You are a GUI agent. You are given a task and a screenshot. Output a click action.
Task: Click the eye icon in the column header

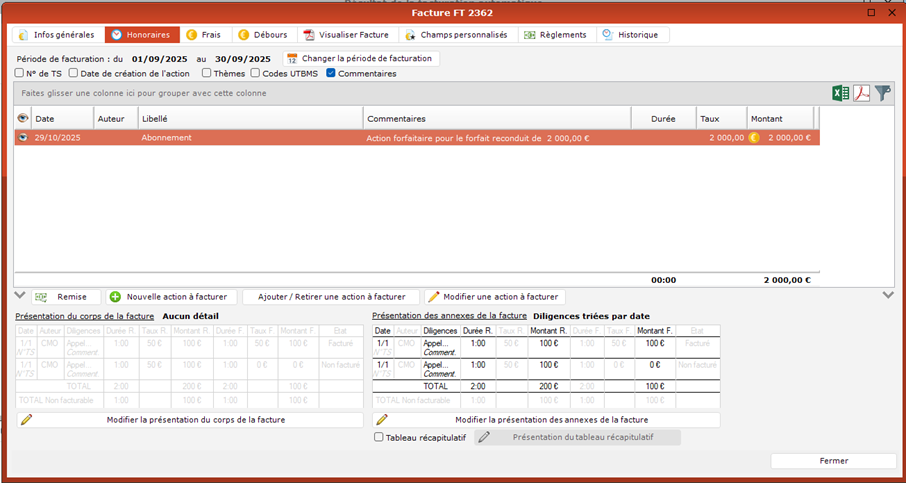coord(23,118)
